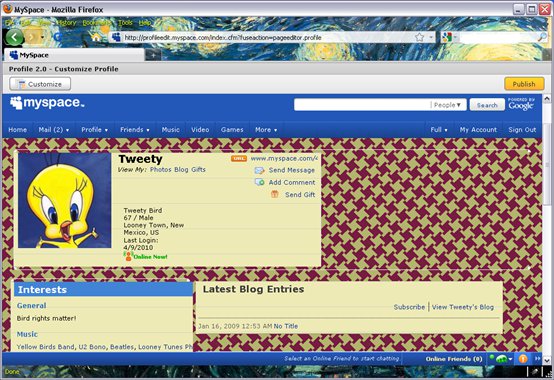Open View Tweety's Blog link
The height and width of the screenshot is (380, 554).
[462, 307]
